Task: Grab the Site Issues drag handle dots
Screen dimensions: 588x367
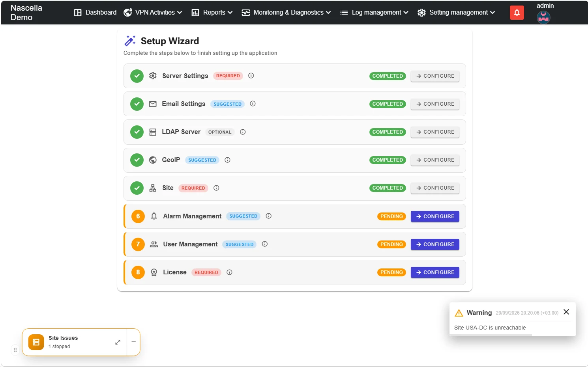Action: coord(15,350)
